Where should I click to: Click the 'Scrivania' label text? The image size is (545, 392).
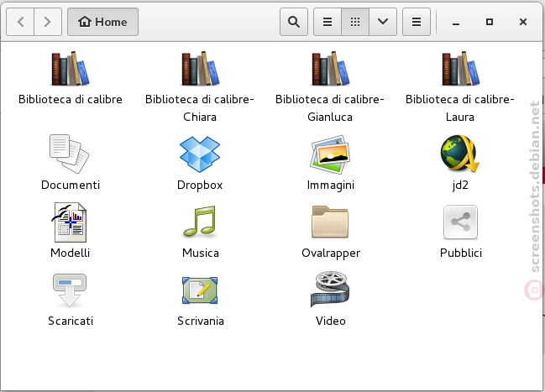pyautogui.click(x=201, y=321)
